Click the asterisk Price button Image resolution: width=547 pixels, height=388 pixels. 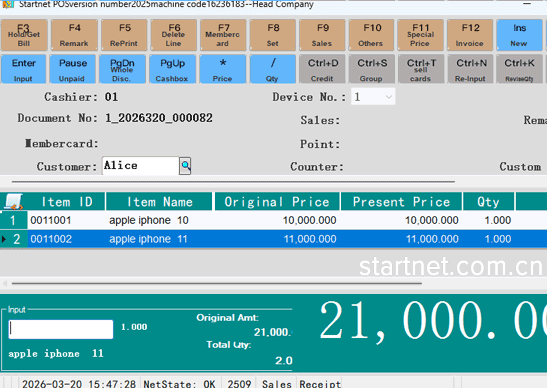click(223, 69)
